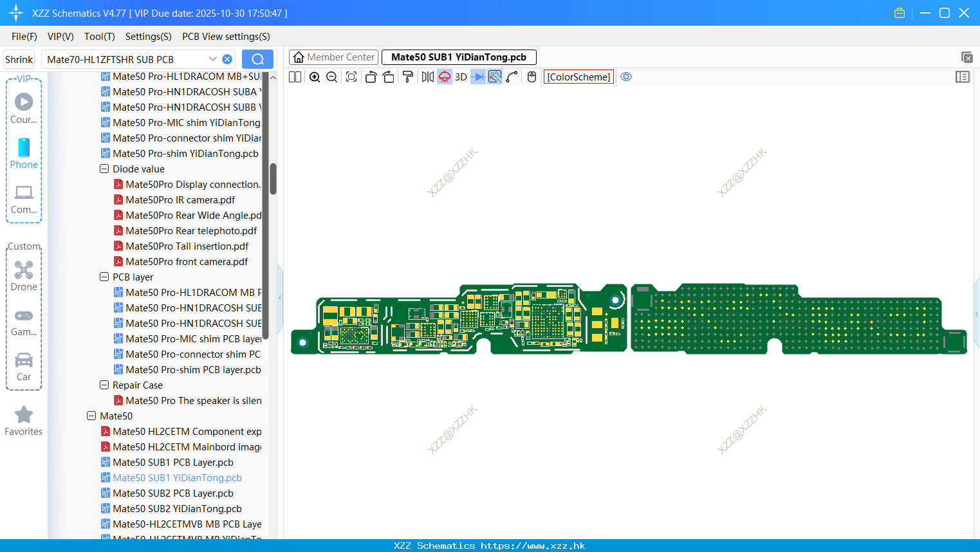
Task: Collapse the left panel via splitter handle
Action: pyautogui.click(x=280, y=297)
